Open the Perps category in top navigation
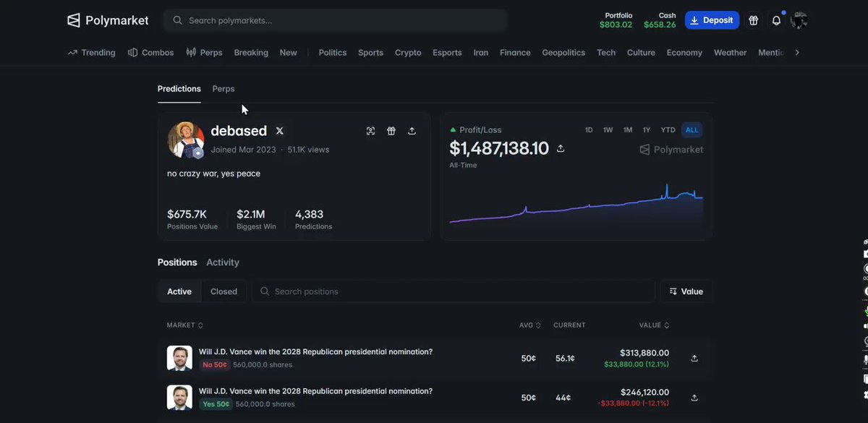This screenshot has width=868, height=423. coord(204,53)
